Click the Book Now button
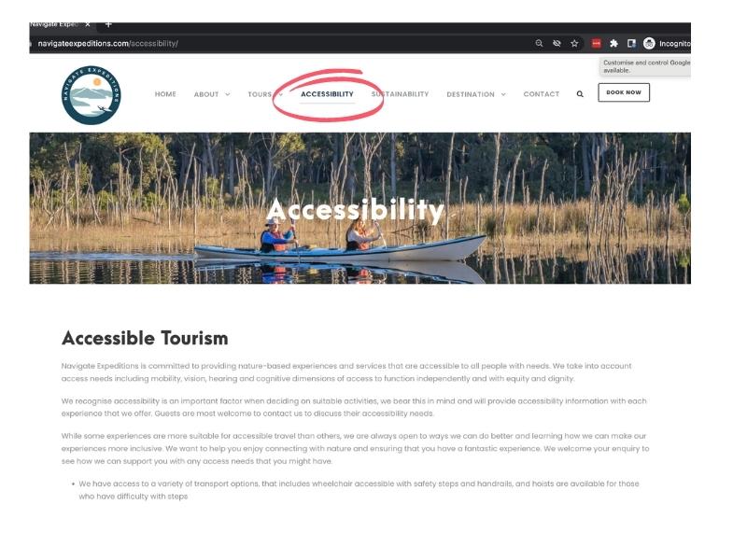747x560 pixels. (624, 92)
